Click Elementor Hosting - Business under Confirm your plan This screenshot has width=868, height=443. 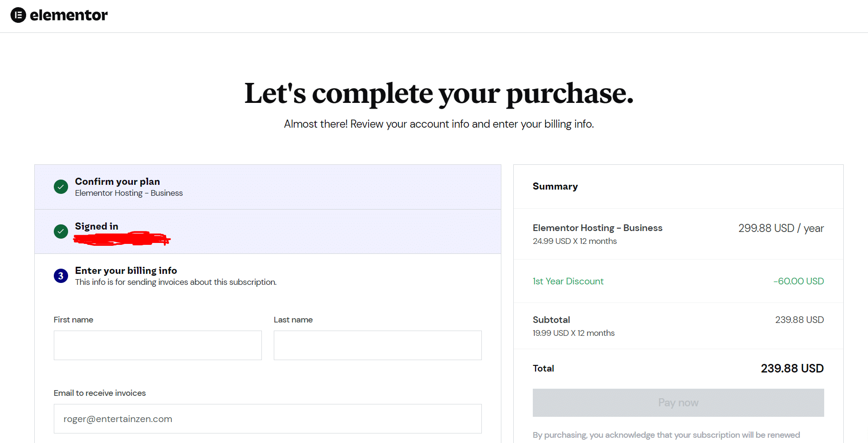pyautogui.click(x=129, y=193)
